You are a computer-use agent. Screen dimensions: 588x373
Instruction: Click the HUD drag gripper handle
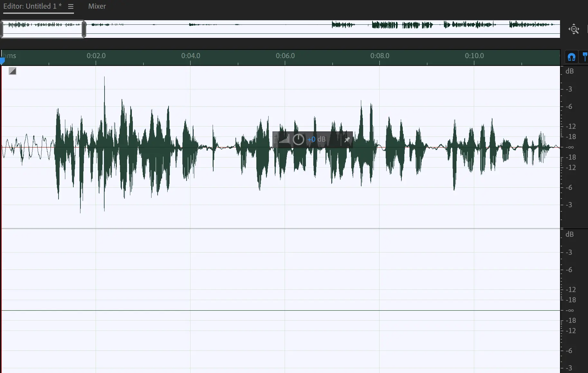(275, 139)
